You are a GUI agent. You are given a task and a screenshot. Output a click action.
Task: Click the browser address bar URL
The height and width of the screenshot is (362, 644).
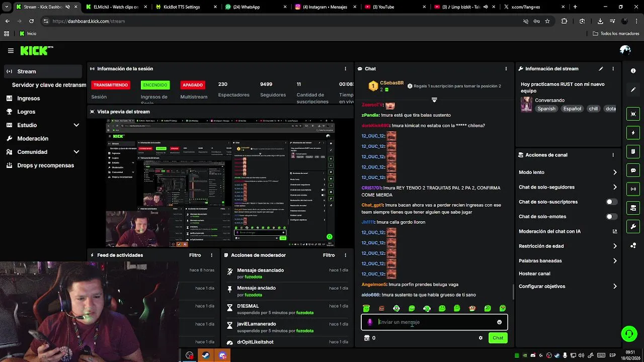pyautogui.click(x=89, y=21)
